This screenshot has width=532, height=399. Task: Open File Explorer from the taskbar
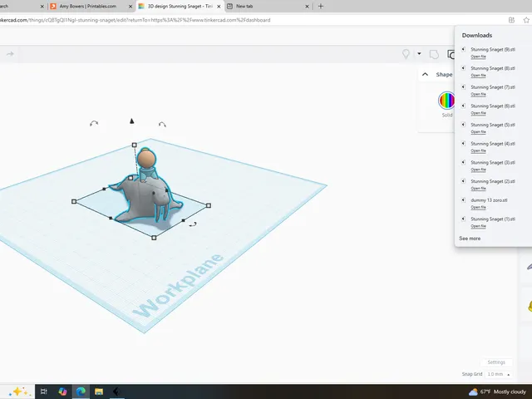click(x=99, y=392)
